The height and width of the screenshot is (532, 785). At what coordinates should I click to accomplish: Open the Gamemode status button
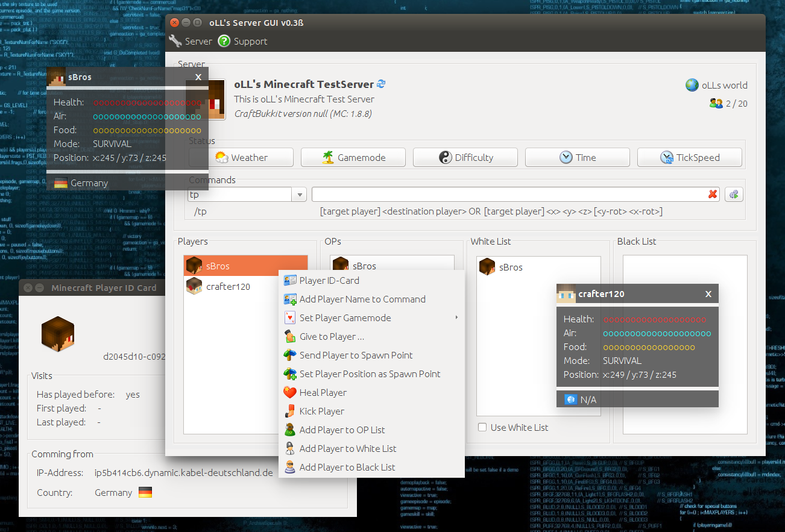click(353, 157)
